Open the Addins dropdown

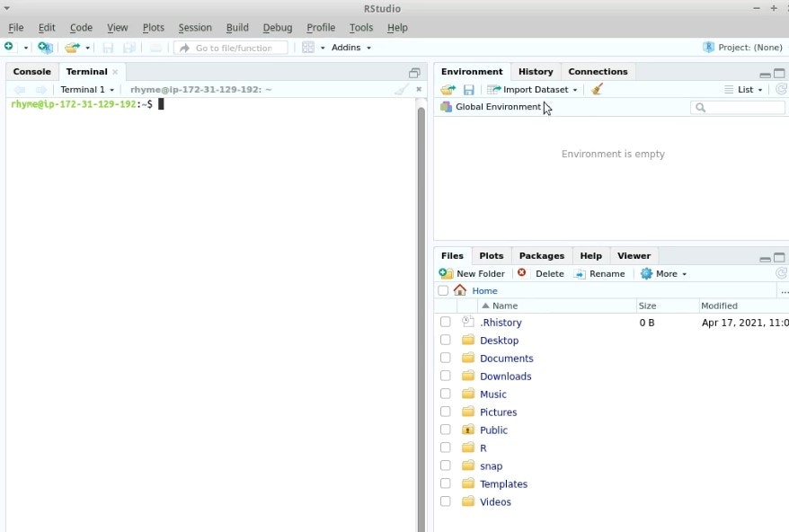[x=351, y=48]
